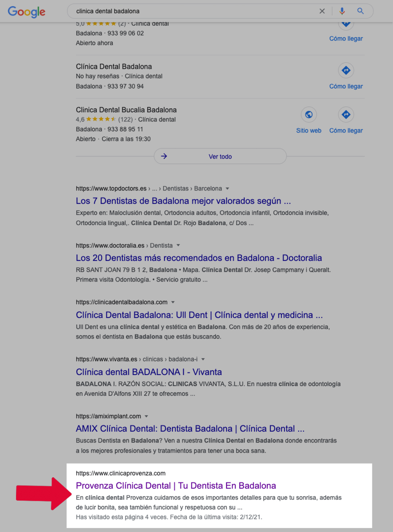Click Cómo llegar for Clínica Dental Badalona
Image resolution: width=393 pixels, height=532 pixels.
click(346, 86)
